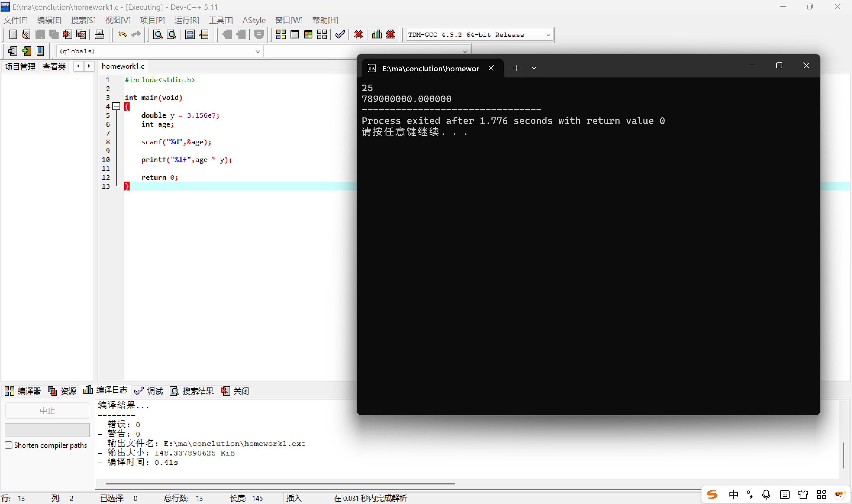Add a new terminal tab with plus button
Screen dimensions: 852x504
coord(516,68)
